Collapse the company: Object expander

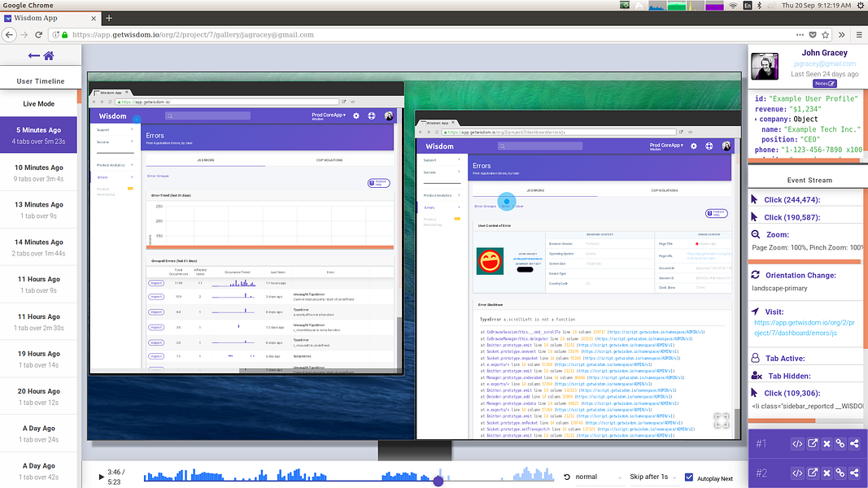pos(757,119)
